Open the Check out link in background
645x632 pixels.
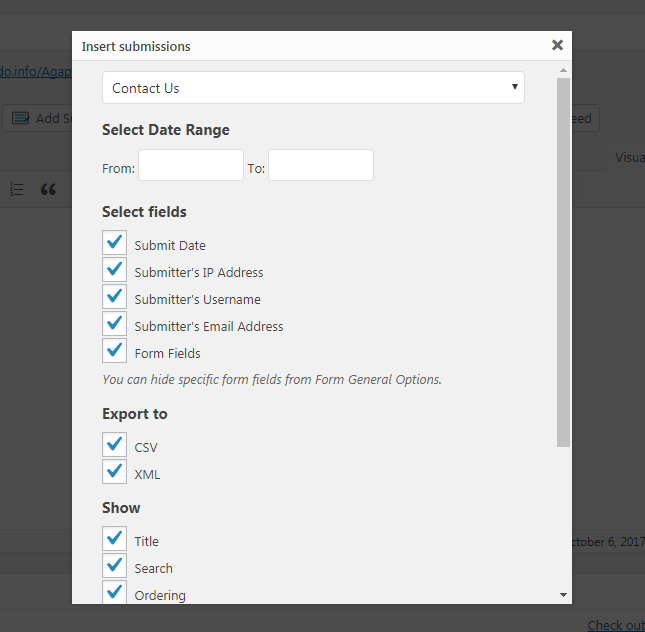click(616, 625)
